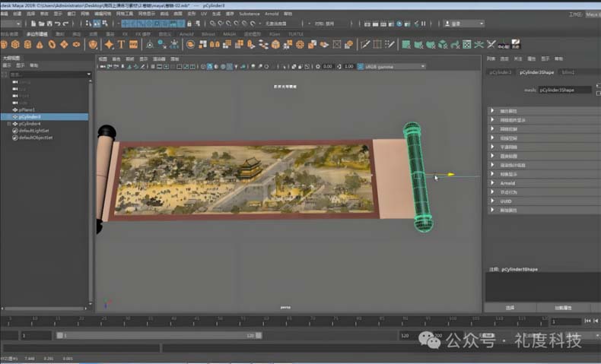Open the Outliner search filter dropdown arrow
The height and width of the screenshot is (364, 601).
[x=88, y=74]
